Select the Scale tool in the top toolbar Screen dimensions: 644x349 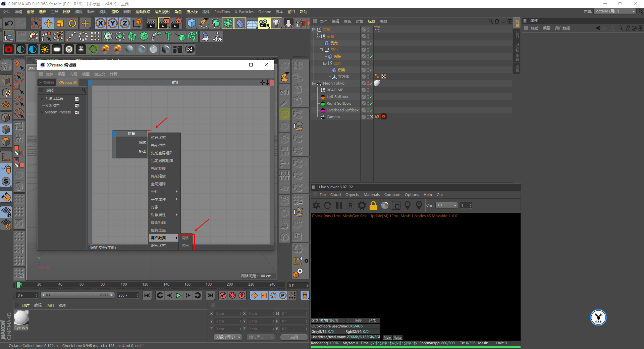[x=60, y=23]
